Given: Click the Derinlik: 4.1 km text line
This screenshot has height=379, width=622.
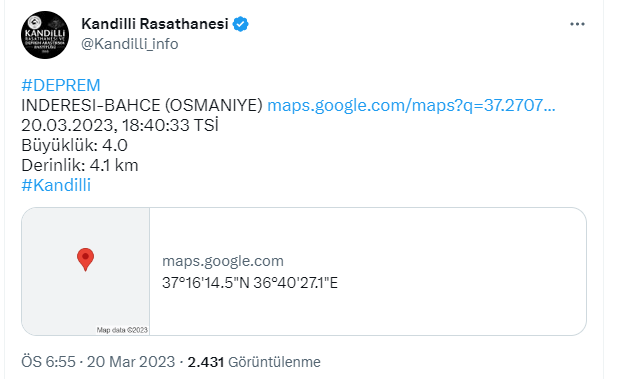Looking at the screenshot, I should 80,165.
